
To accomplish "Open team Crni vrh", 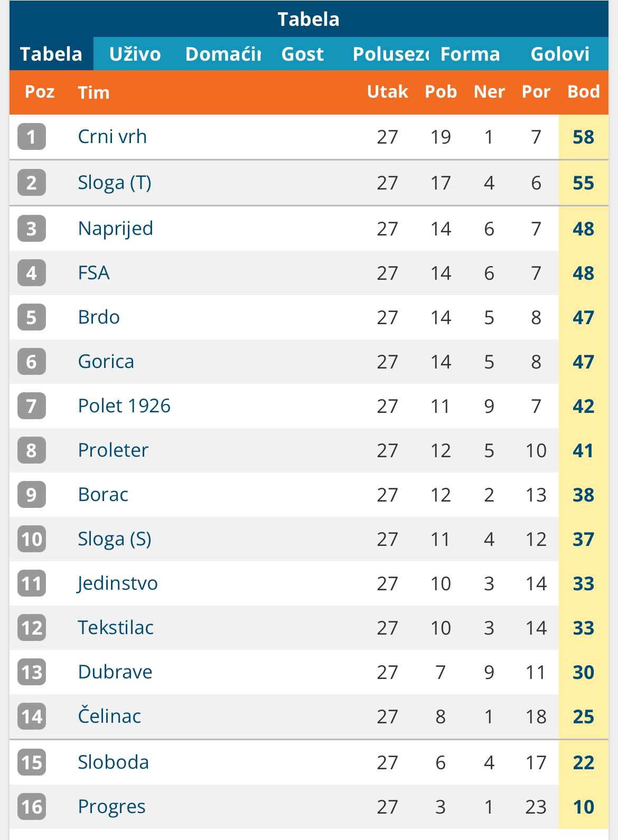I will pyautogui.click(x=112, y=137).
